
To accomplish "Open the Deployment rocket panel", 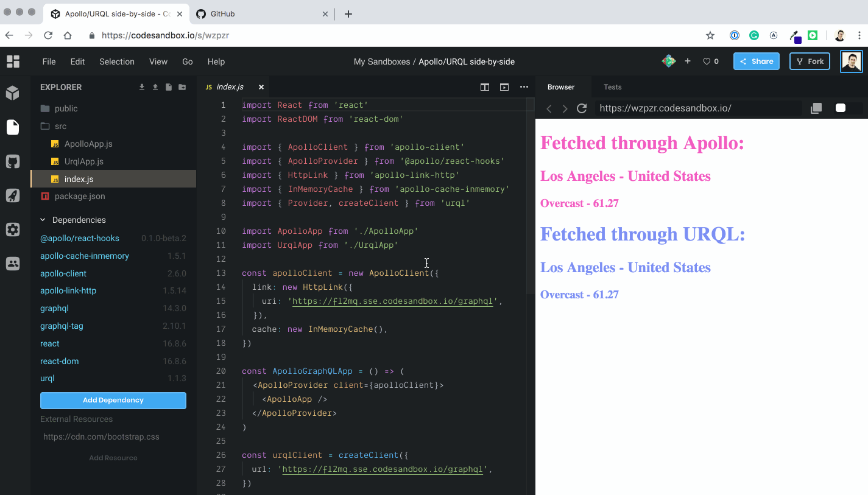I will (x=13, y=196).
